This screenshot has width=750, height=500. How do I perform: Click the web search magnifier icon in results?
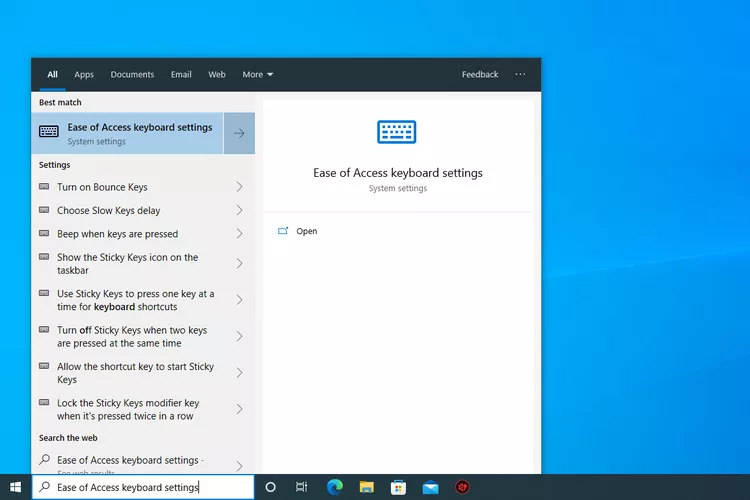coord(44,459)
